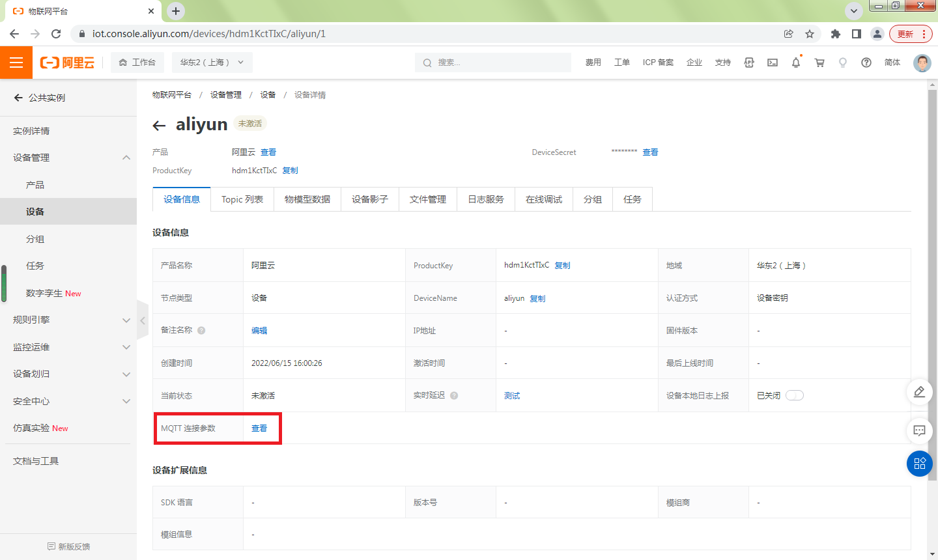Open the user avatar menu
This screenshot has width=938, height=560.
click(922, 63)
